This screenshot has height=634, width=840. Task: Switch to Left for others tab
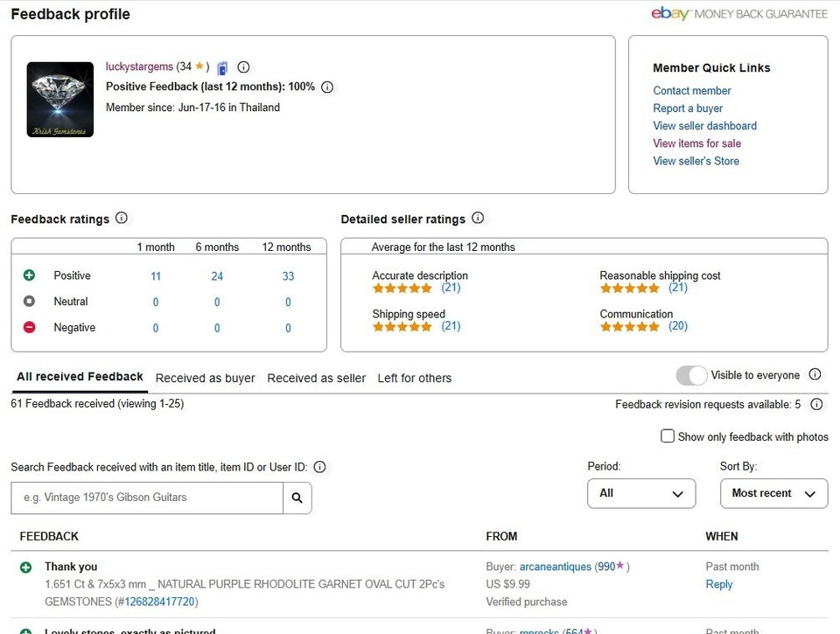point(415,378)
